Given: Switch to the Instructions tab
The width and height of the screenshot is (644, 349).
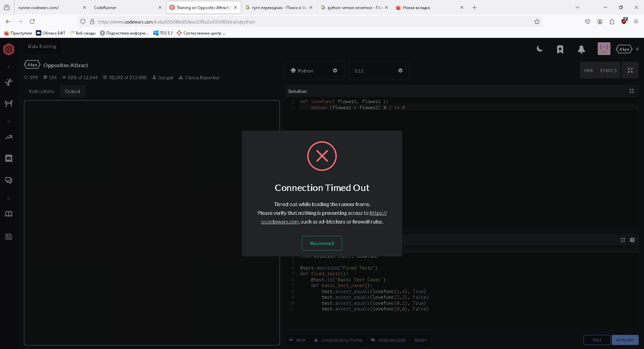Looking at the screenshot, I should tap(42, 91).
